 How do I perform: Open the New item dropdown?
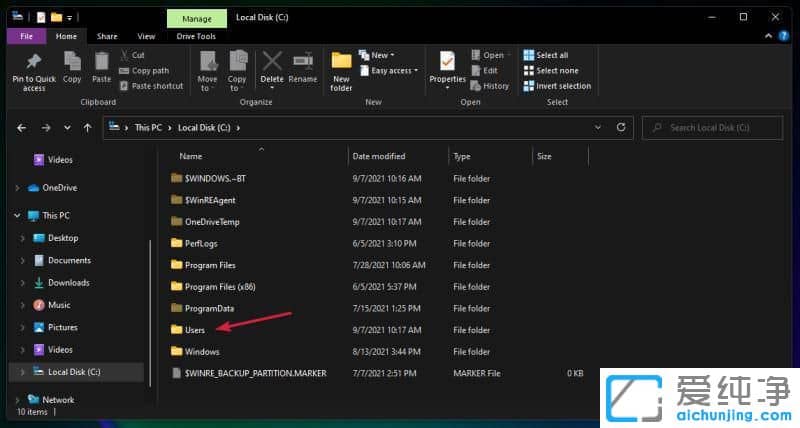pyautogui.click(x=377, y=55)
